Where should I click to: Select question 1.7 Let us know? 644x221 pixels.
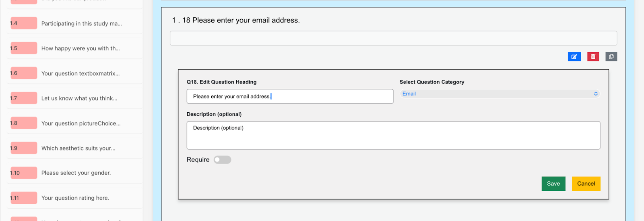[x=79, y=98]
